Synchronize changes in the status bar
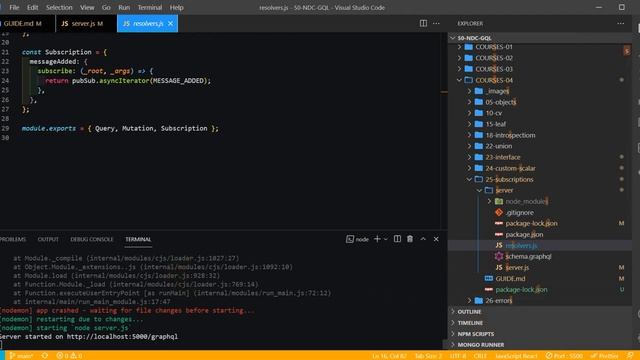Viewport: 640px width, 360px height. (45, 356)
